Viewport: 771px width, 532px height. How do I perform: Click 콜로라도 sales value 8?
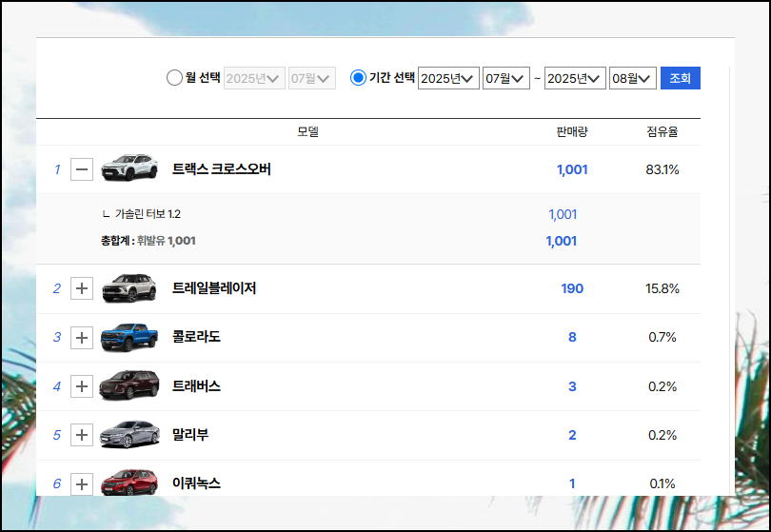tap(572, 337)
